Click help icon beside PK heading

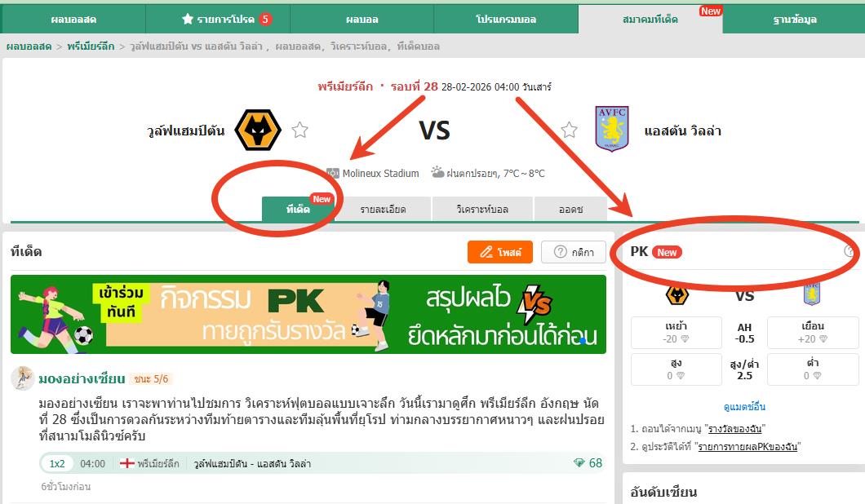coord(850,251)
